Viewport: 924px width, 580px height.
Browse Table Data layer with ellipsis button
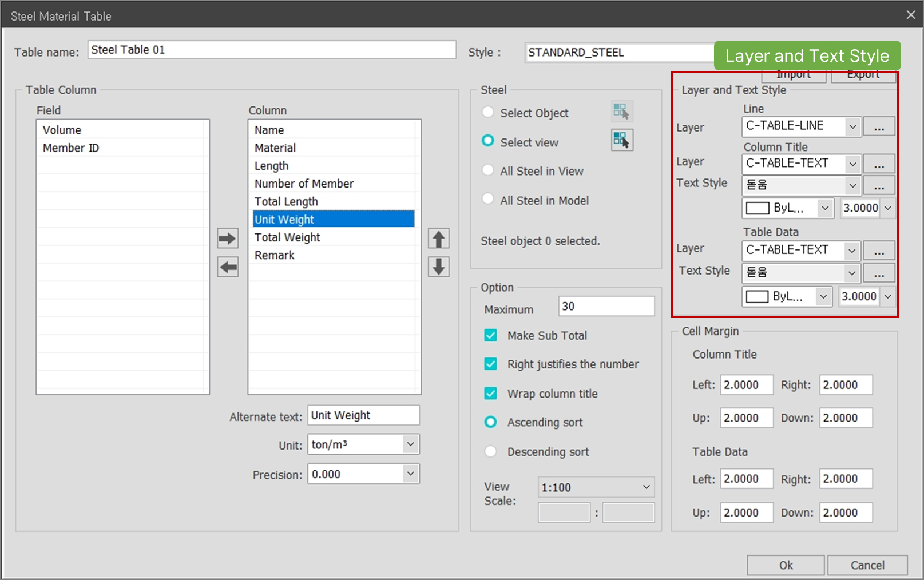pyautogui.click(x=879, y=251)
